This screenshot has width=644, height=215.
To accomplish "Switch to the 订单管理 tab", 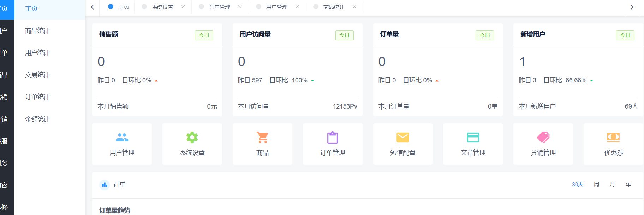I will (x=219, y=7).
